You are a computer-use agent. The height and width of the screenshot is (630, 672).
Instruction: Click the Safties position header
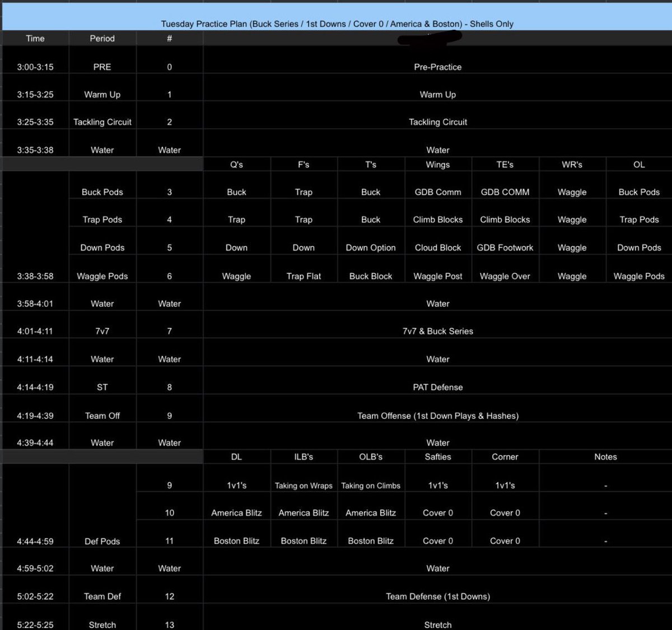pos(438,456)
